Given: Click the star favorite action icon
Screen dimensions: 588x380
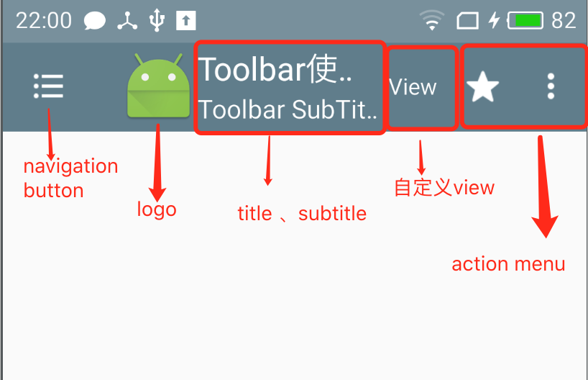Looking at the screenshot, I should pos(482,87).
